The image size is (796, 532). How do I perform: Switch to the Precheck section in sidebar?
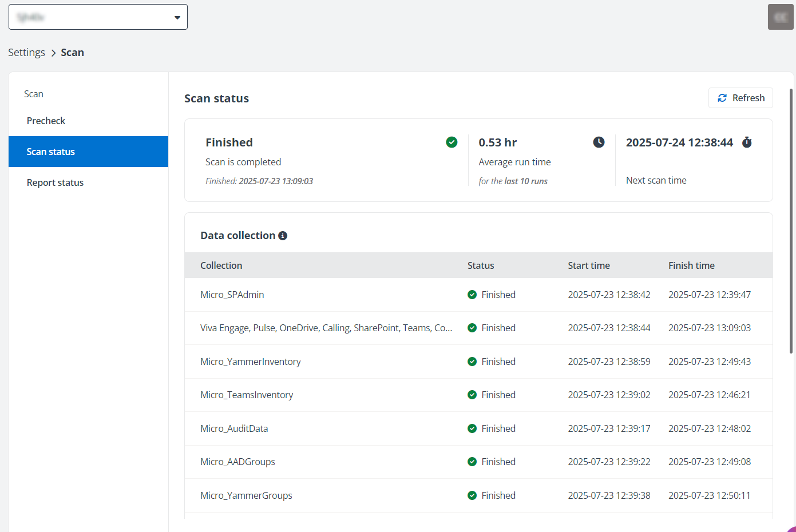coord(46,121)
